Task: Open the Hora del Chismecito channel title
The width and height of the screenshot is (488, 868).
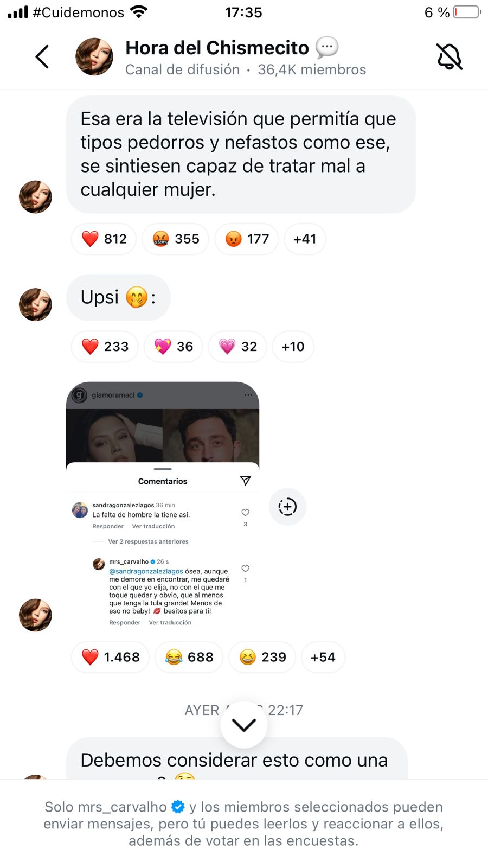Action: coord(217,48)
